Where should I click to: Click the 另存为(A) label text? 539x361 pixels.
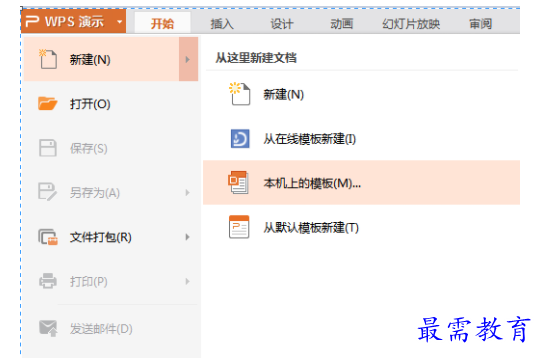click(95, 193)
